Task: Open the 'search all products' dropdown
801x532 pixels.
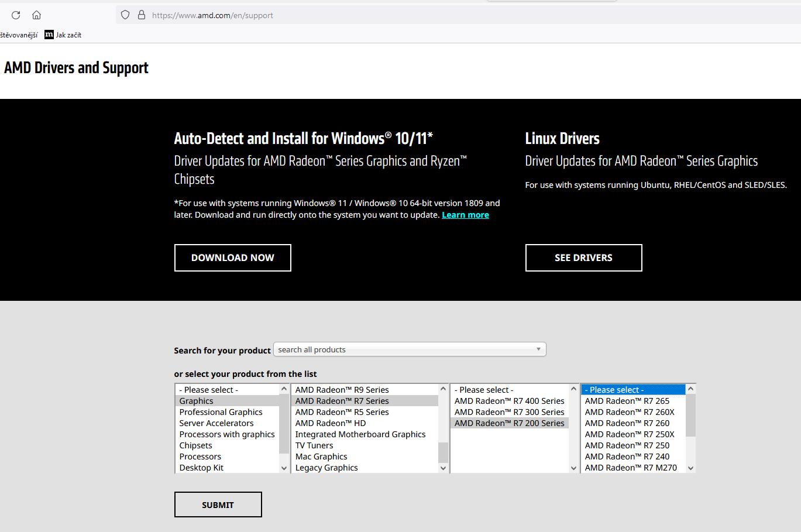Action: [410, 349]
